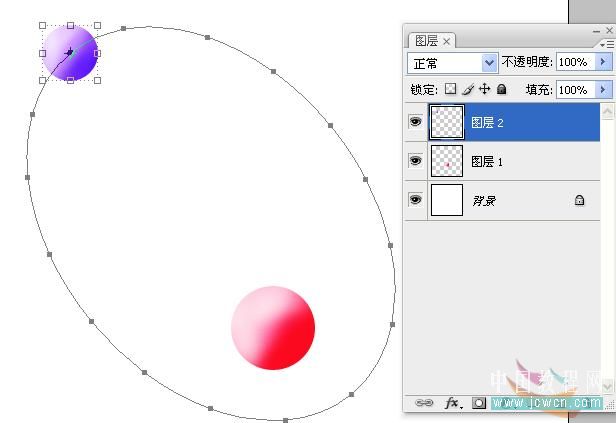Viewport: 616px width, 423px height.
Task: Click the bottom-middle transform handle
Action: (70, 81)
